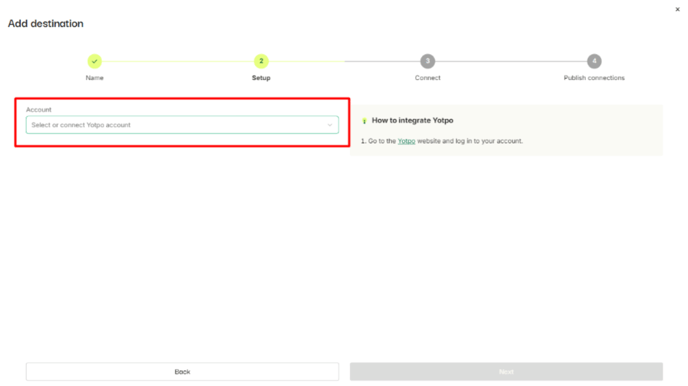Screen dimensions: 688x386
Task: Click the How to integrate Yotpo heading
Action: click(x=412, y=120)
